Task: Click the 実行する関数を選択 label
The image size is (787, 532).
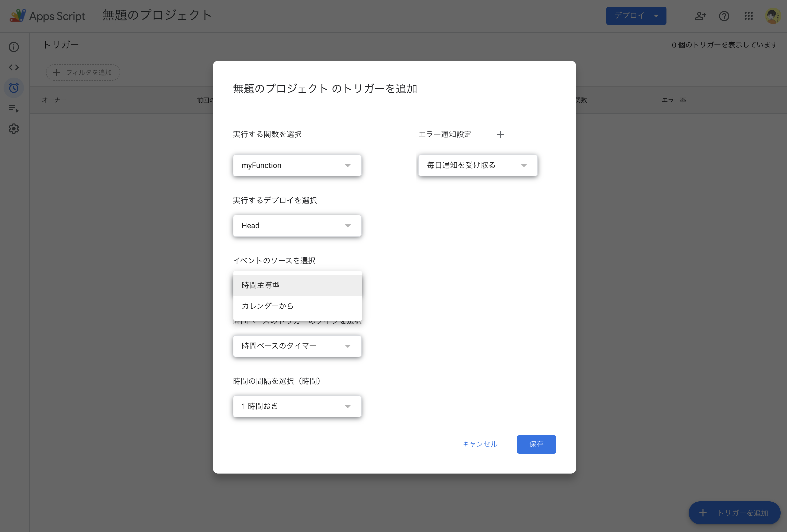Action: click(x=267, y=135)
